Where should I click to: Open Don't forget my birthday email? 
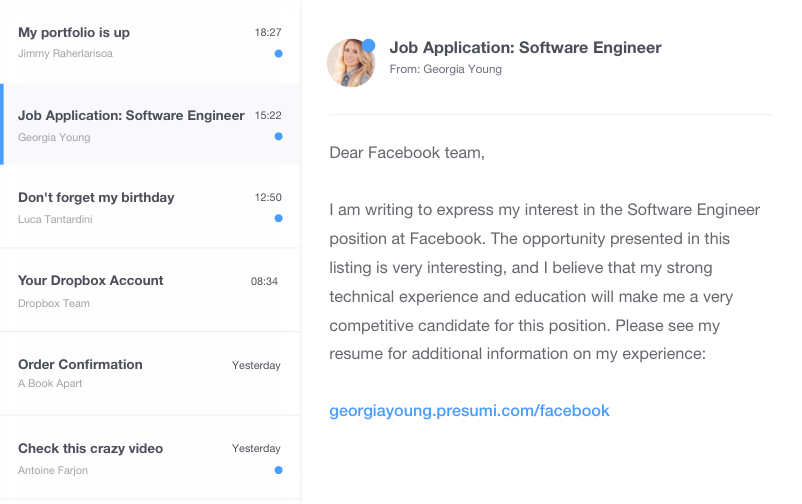[96, 197]
